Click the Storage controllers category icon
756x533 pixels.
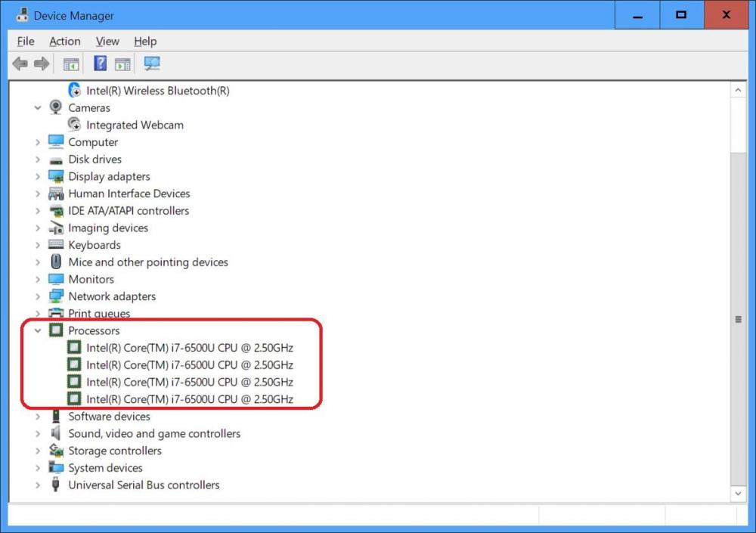click(x=56, y=451)
